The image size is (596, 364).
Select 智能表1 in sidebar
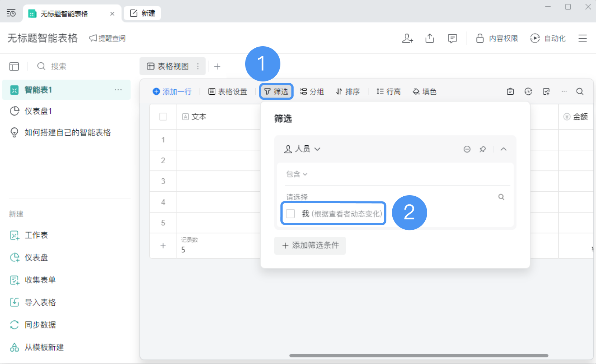(66, 90)
